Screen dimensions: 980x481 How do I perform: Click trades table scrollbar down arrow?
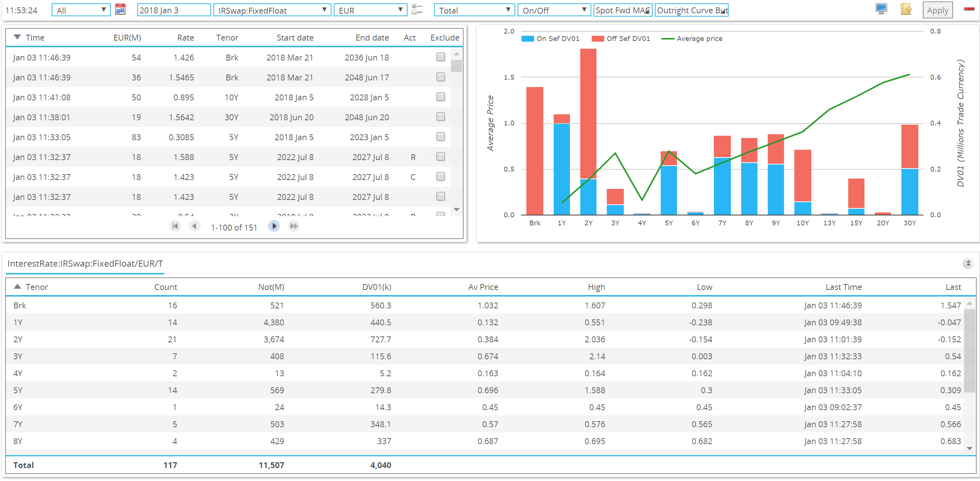click(457, 210)
